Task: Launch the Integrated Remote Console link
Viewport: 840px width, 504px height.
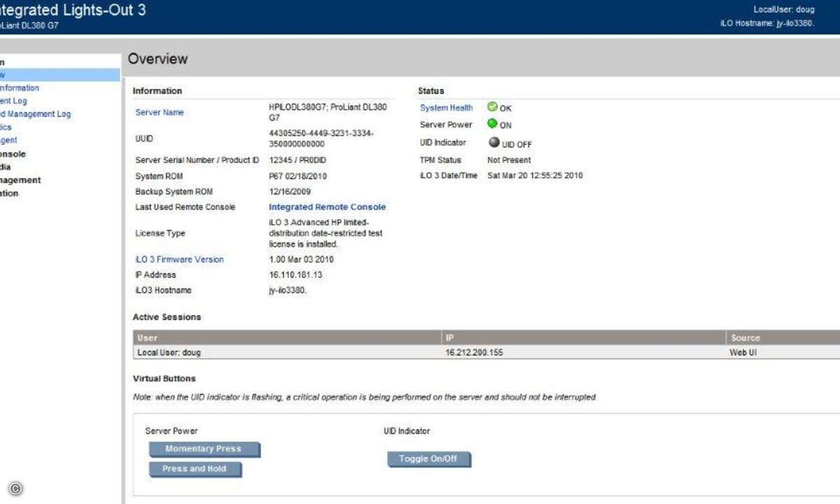Action: (327, 207)
